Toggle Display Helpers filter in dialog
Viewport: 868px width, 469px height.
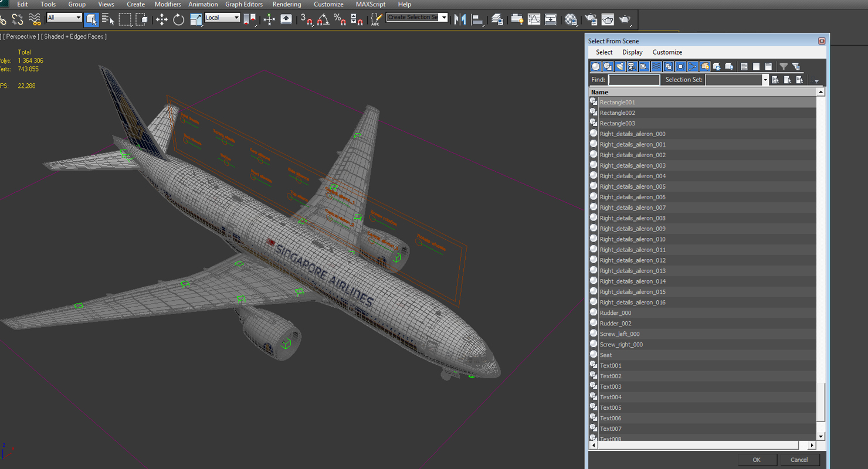(644, 66)
